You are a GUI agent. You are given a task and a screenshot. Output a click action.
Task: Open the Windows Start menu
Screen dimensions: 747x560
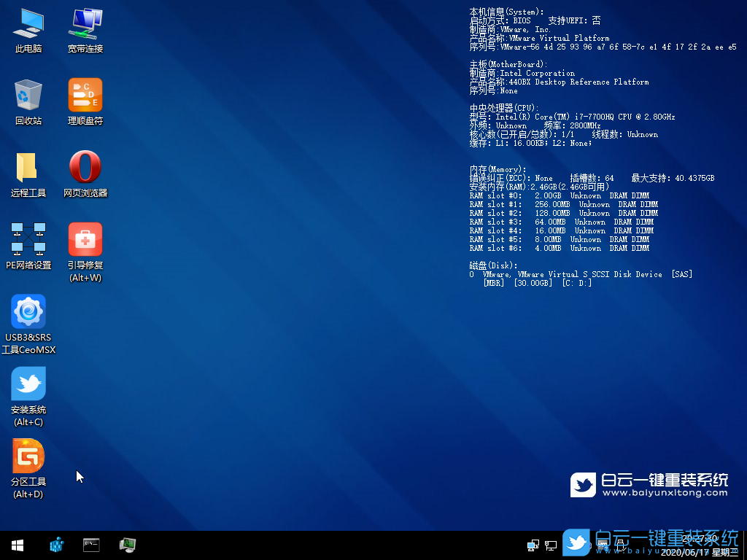pyautogui.click(x=16, y=544)
